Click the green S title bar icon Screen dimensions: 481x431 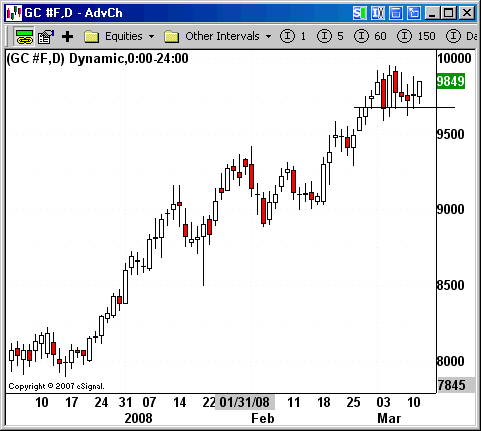point(360,13)
